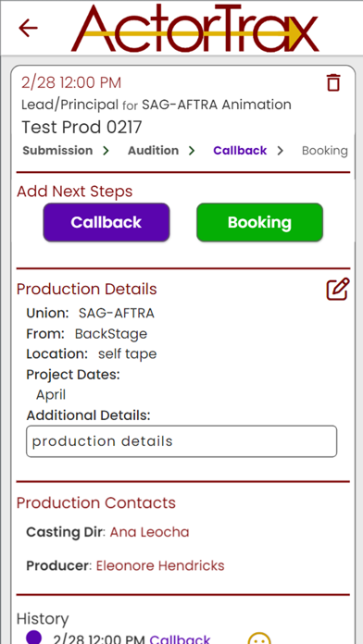Click chevron after Submission
This screenshot has width=363, height=644.
[x=106, y=151]
